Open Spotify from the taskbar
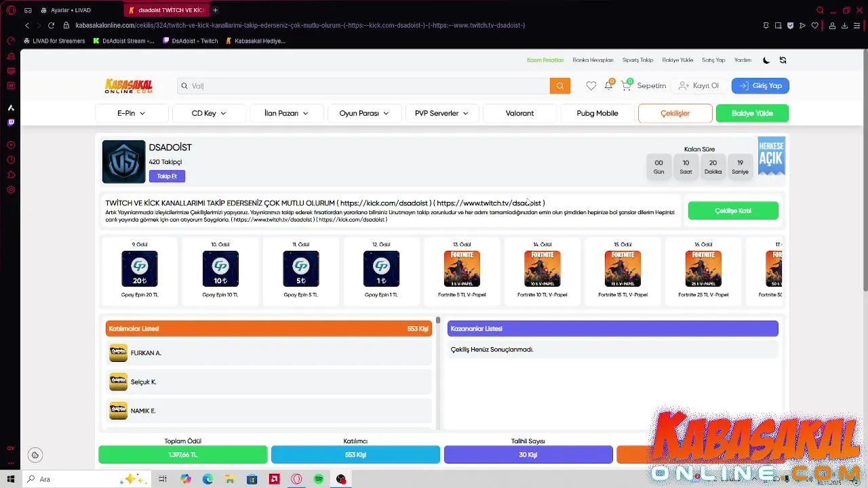The height and width of the screenshot is (488, 868). coord(319,479)
